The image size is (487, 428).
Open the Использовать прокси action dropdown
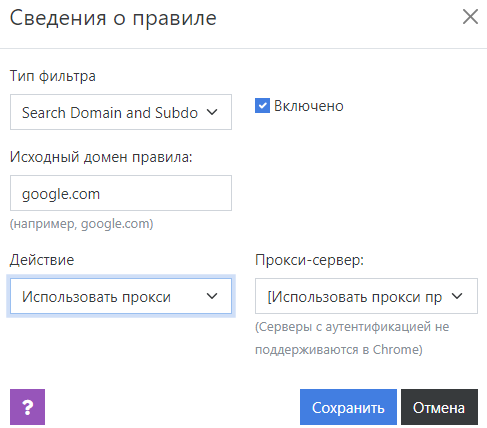pyautogui.click(x=121, y=296)
